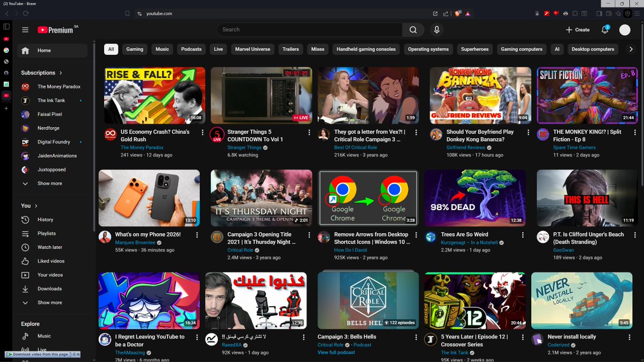Expand Show more under the You section
The image size is (644, 362).
point(53,302)
